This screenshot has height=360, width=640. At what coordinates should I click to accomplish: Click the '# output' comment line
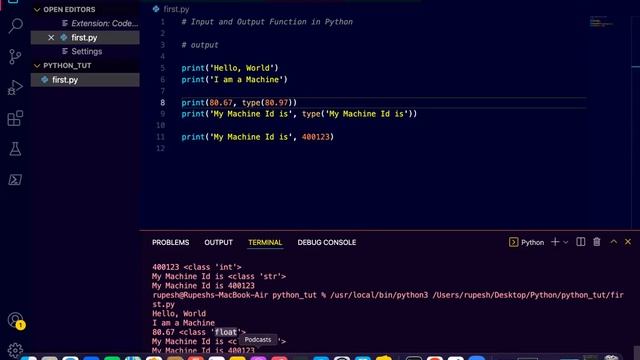[x=200, y=45]
